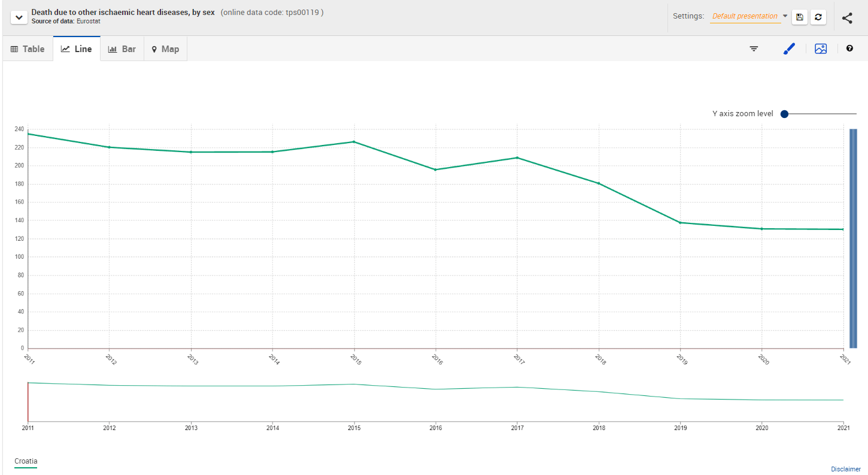Switch to the Map tab

click(165, 49)
